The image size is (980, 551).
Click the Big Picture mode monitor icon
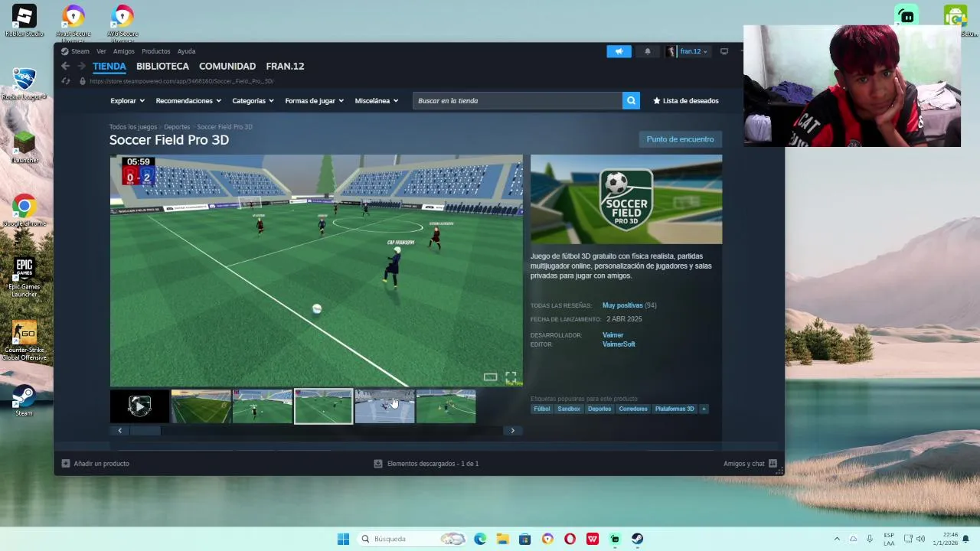pos(724,51)
